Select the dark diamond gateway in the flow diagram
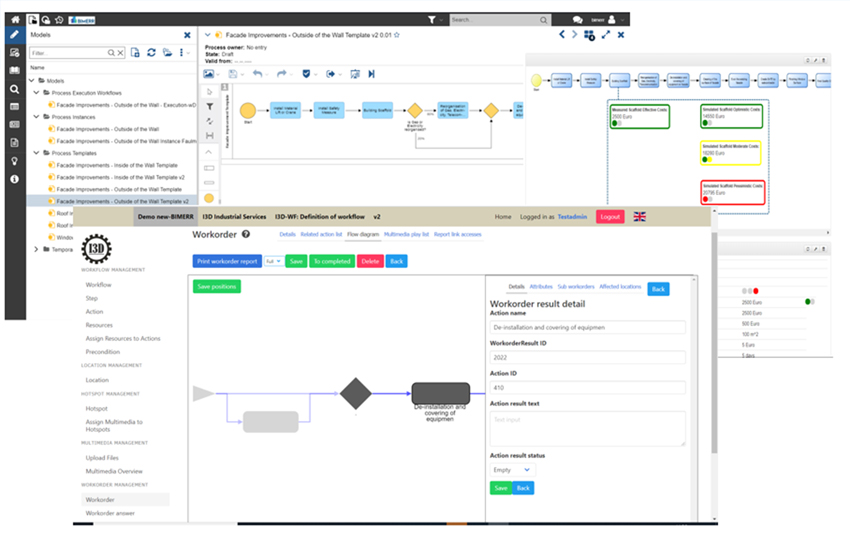 point(356,393)
